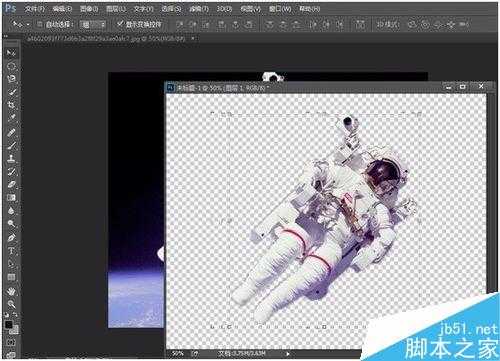The height and width of the screenshot is (361, 500).
Task: Open the 滤镜(T) menu
Action: coord(199,9)
